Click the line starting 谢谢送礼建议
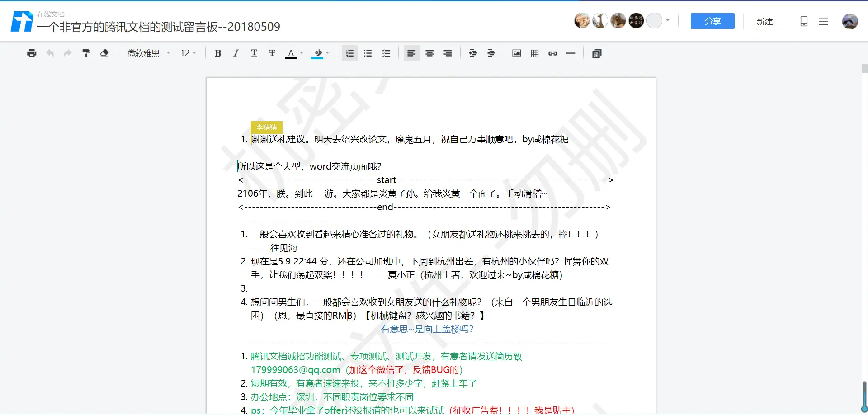 410,139
